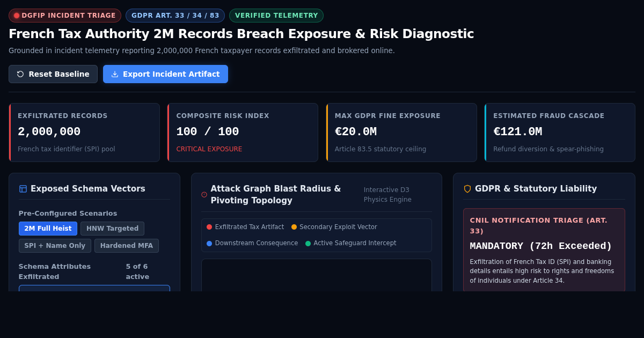Click the Export Incident Artifact button
Viewport: 644px width, 338px height.
165,74
